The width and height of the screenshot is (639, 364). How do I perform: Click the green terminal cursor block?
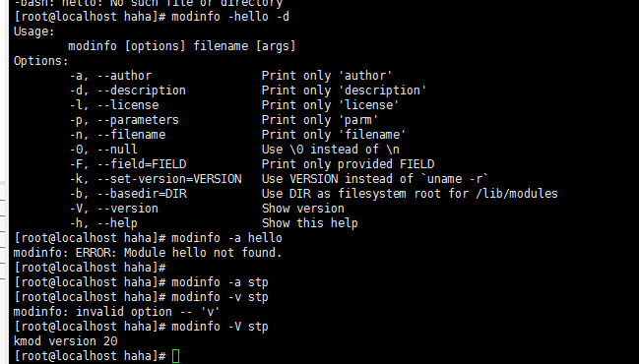pyautogui.click(x=175, y=356)
